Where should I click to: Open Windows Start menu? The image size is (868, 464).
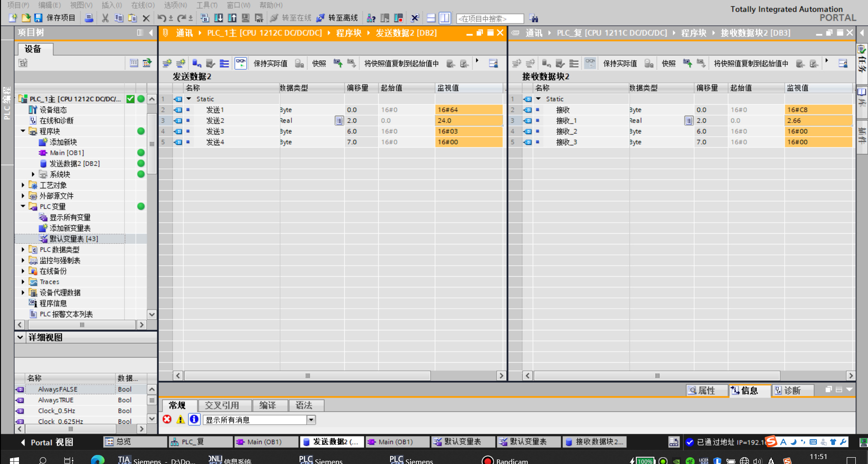click(x=14, y=460)
